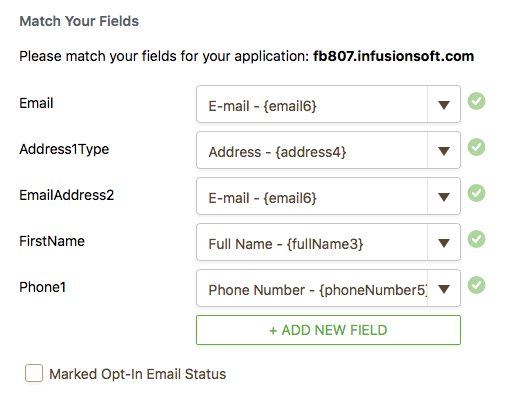Image resolution: width=513 pixels, height=403 pixels.
Task: Open the Email row E-mail - {email6} combo box
Action: 328,104
